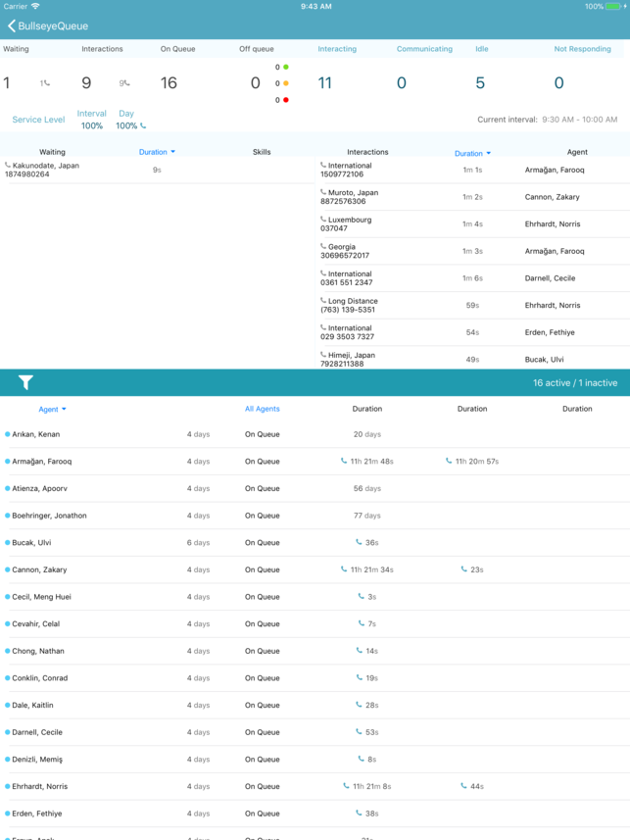Click call icon for Himeji, Japan

[323, 354]
